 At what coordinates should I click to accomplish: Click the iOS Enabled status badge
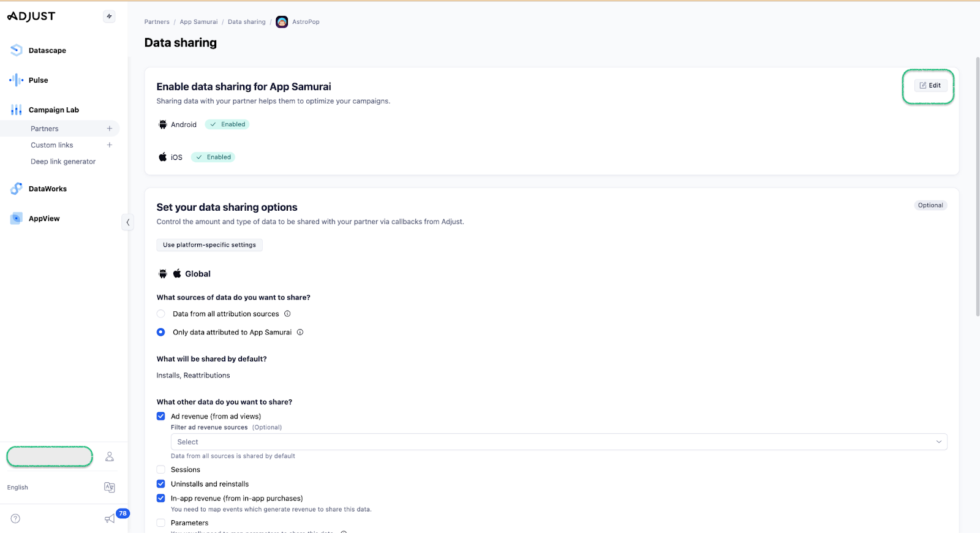(x=213, y=157)
